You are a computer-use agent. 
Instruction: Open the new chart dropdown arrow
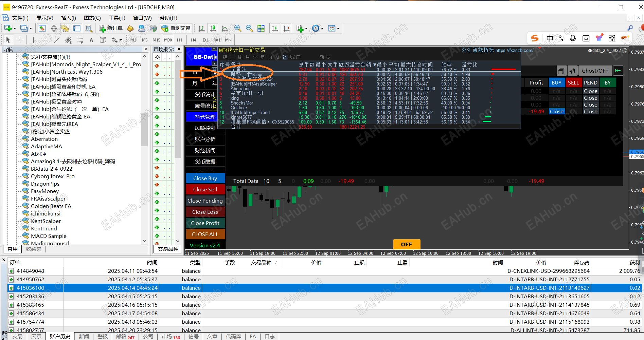[15, 29]
